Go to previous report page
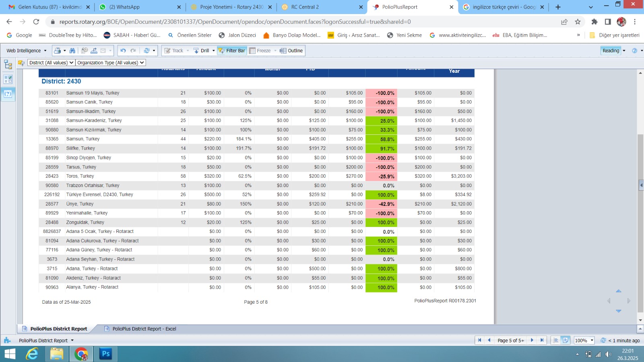The height and width of the screenshot is (362, 644). (x=489, y=340)
